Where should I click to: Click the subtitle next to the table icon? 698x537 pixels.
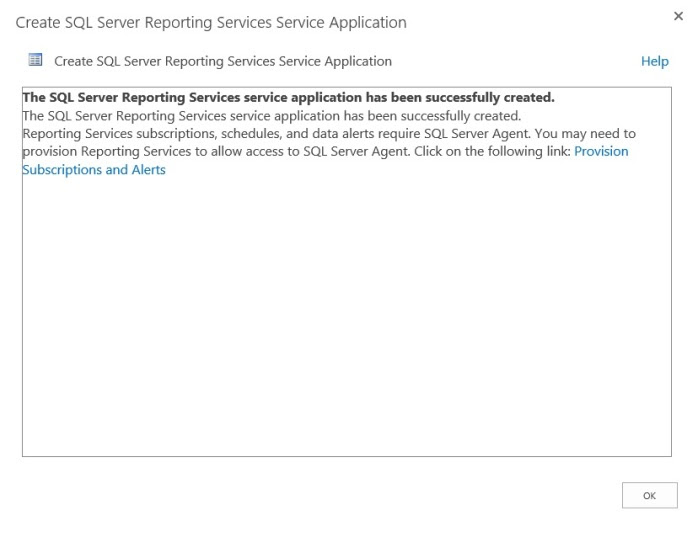(223, 61)
